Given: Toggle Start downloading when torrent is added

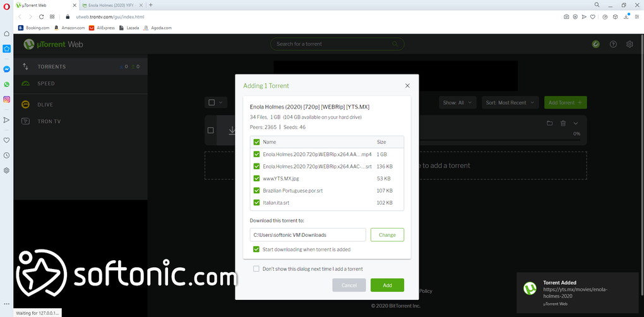Looking at the screenshot, I should pyautogui.click(x=257, y=249).
